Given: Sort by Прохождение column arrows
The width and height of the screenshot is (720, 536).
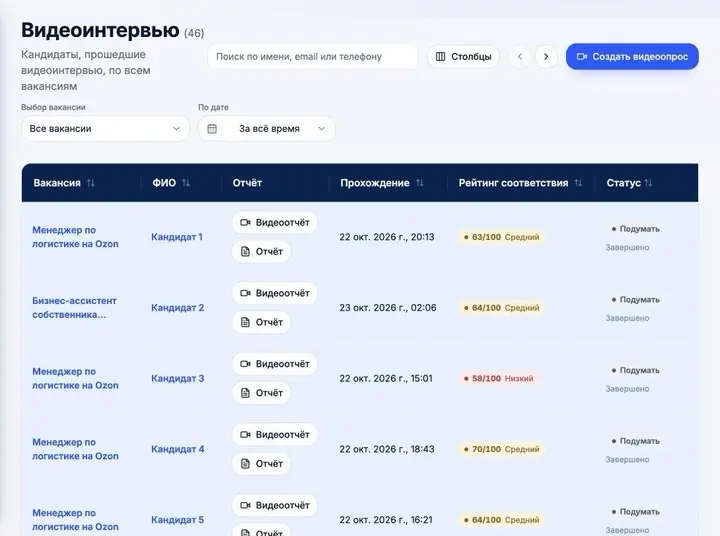Looking at the screenshot, I should 419,183.
